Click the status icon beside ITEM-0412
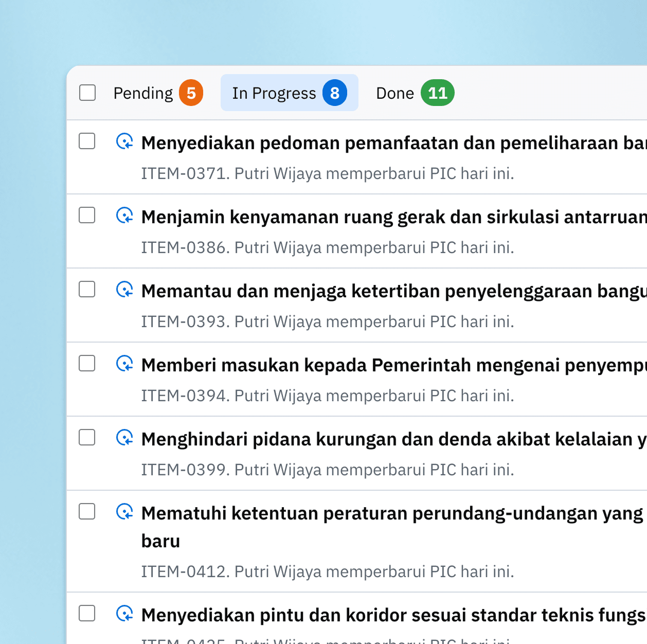Image resolution: width=647 pixels, height=644 pixels. pyautogui.click(x=125, y=512)
